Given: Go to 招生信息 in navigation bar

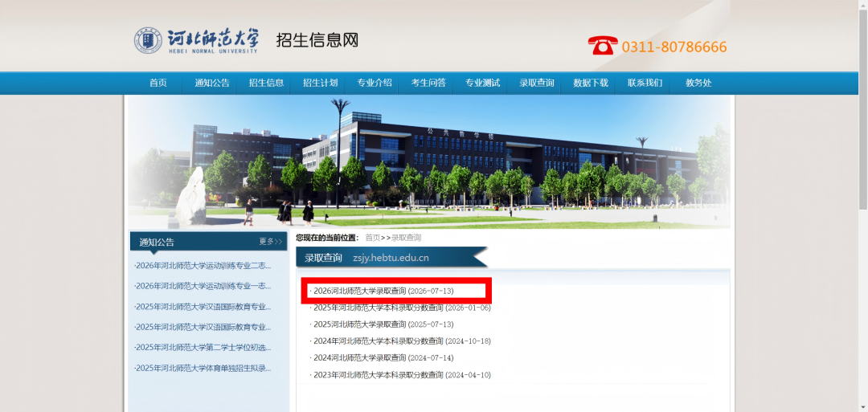Looking at the screenshot, I should point(266,83).
